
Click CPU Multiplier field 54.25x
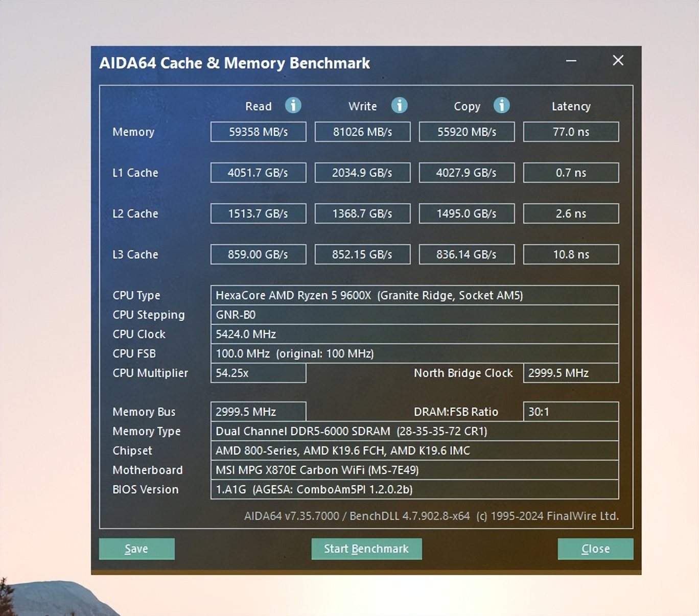click(259, 373)
